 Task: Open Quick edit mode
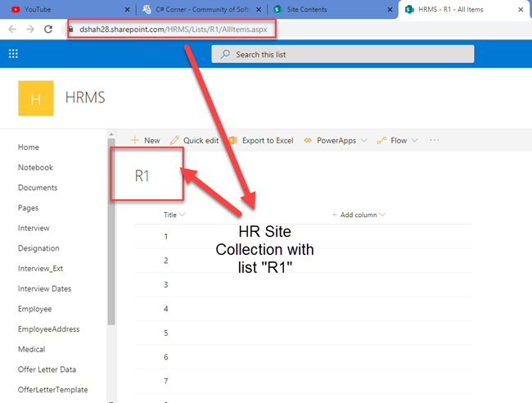pos(195,140)
